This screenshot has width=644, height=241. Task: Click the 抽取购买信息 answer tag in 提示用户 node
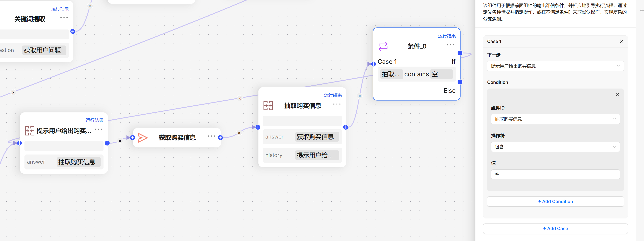(x=78, y=162)
